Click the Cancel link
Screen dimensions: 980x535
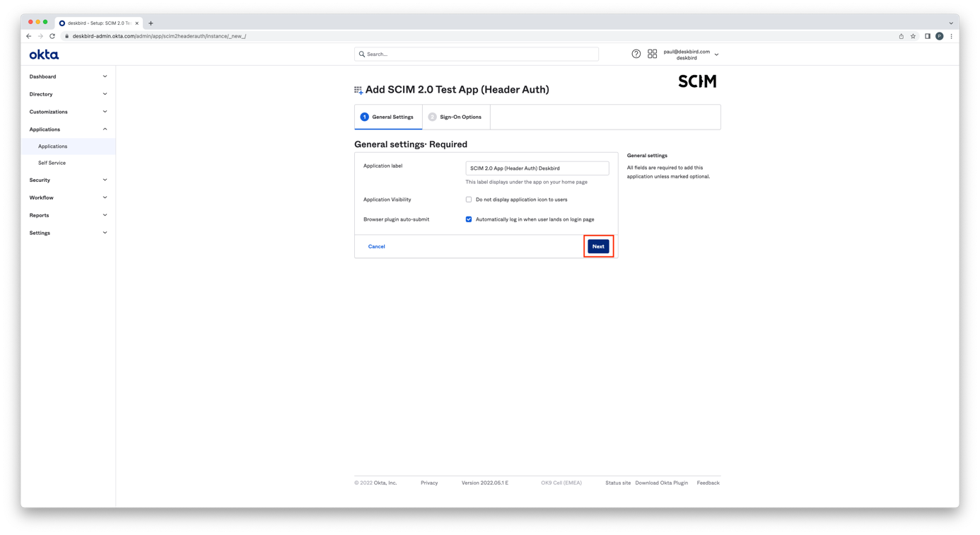pyautogui.click(x=376, y=246)
